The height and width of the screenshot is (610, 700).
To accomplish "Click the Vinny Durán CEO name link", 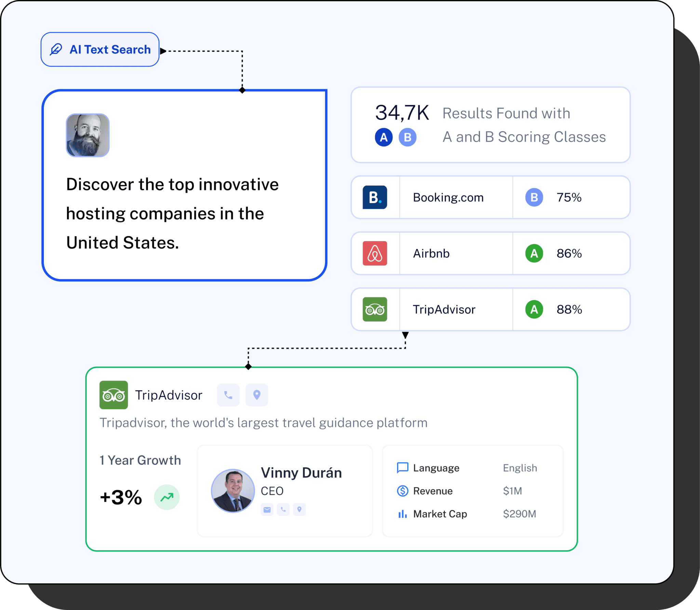I will [302, 473].
